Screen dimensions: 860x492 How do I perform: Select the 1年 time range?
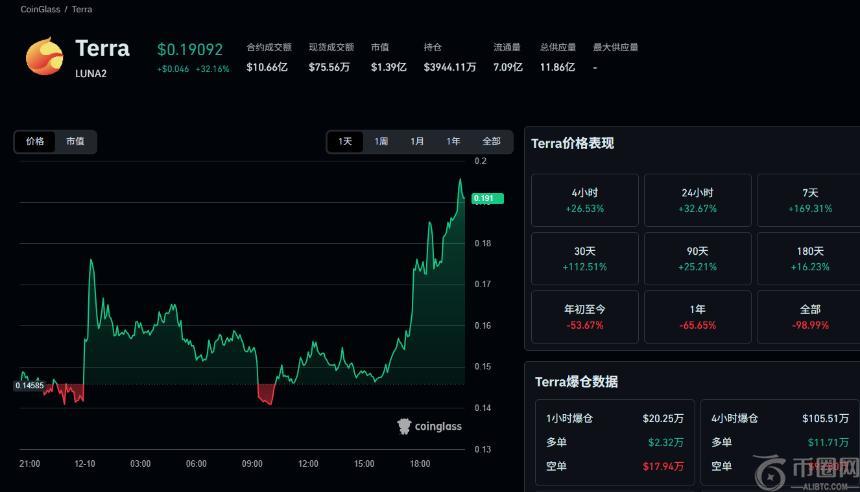(453, 142)
